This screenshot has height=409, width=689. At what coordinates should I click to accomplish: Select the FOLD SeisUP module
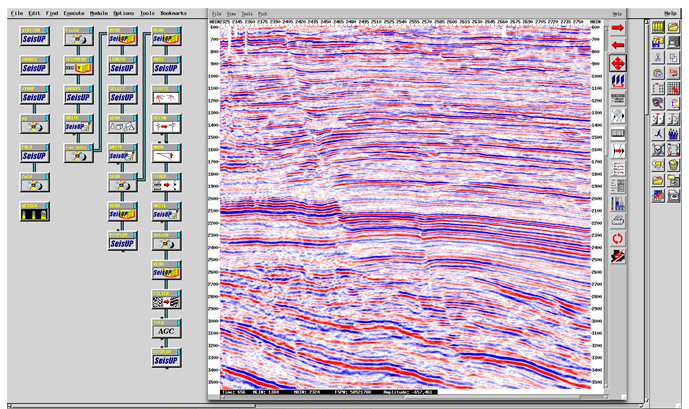(x=34, y=153)
